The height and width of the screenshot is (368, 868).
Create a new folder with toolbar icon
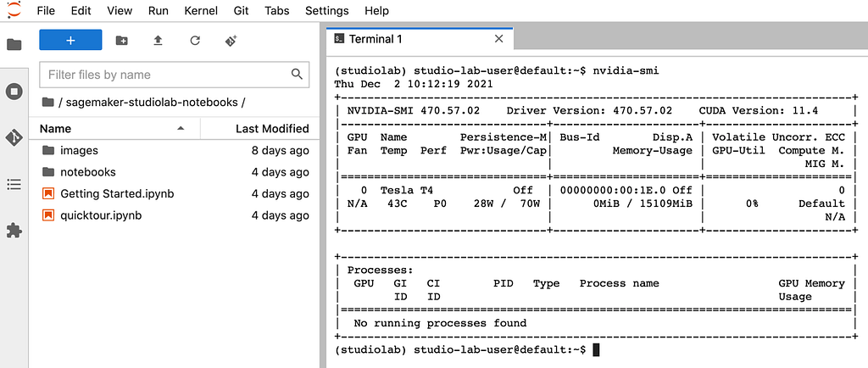[x=121, y=41]
